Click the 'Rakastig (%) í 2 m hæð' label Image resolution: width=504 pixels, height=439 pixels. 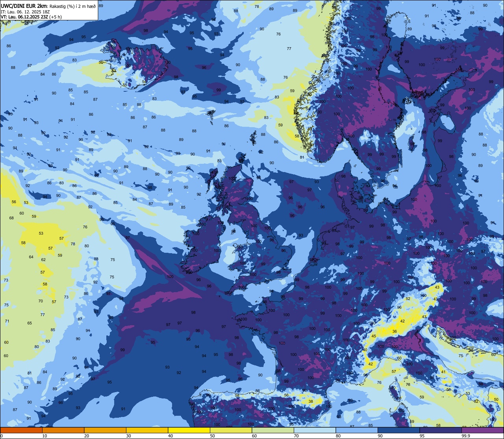click(72, 6)
